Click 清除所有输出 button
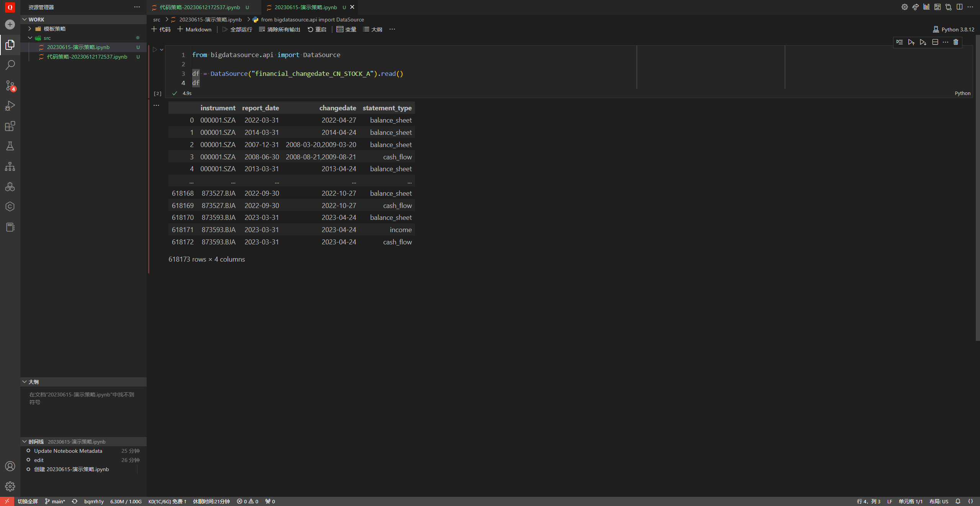Screen dimensions: 980x506 pyautogui.click(x=279, y=29)
